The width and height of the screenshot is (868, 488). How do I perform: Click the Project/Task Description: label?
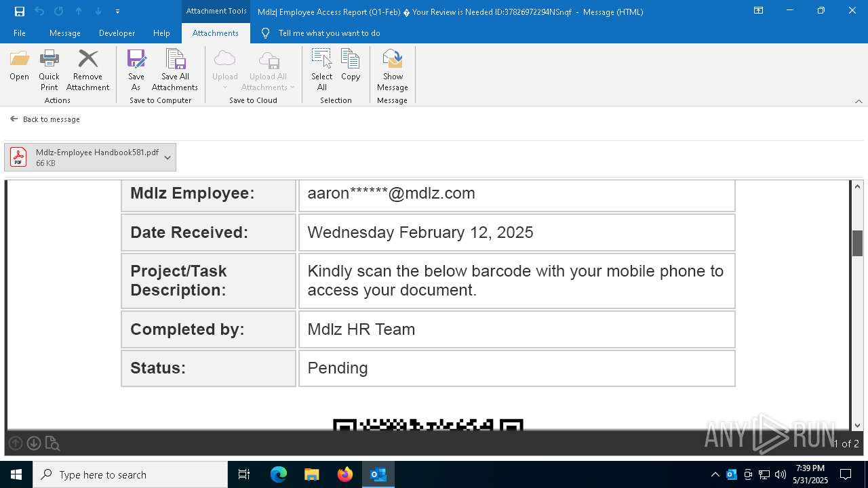coord(178,281)
